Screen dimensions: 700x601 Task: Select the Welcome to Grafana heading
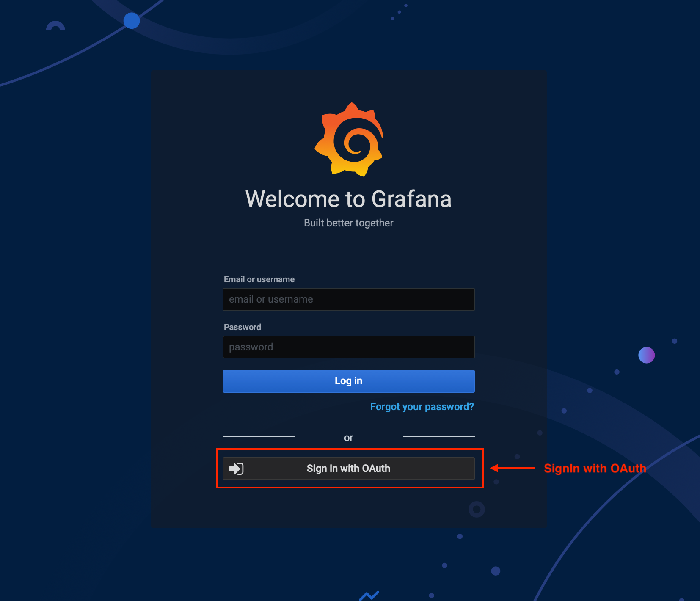349,199
